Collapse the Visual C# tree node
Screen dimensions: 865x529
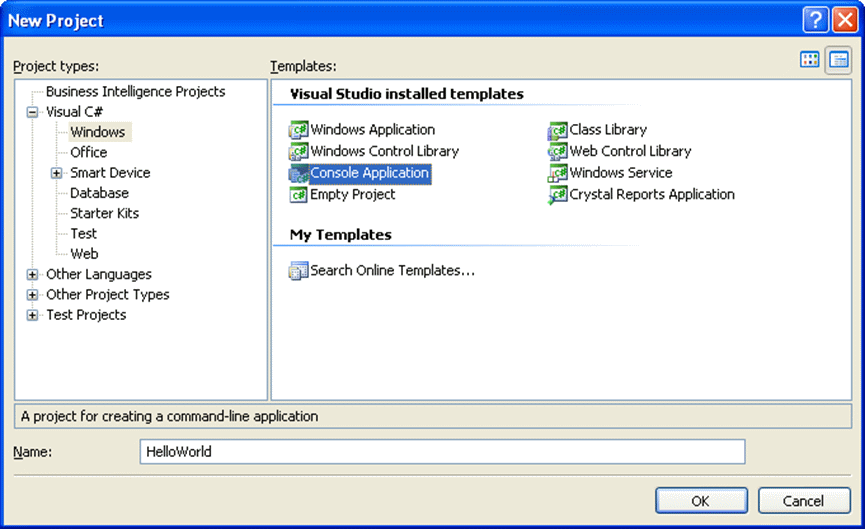33,112
